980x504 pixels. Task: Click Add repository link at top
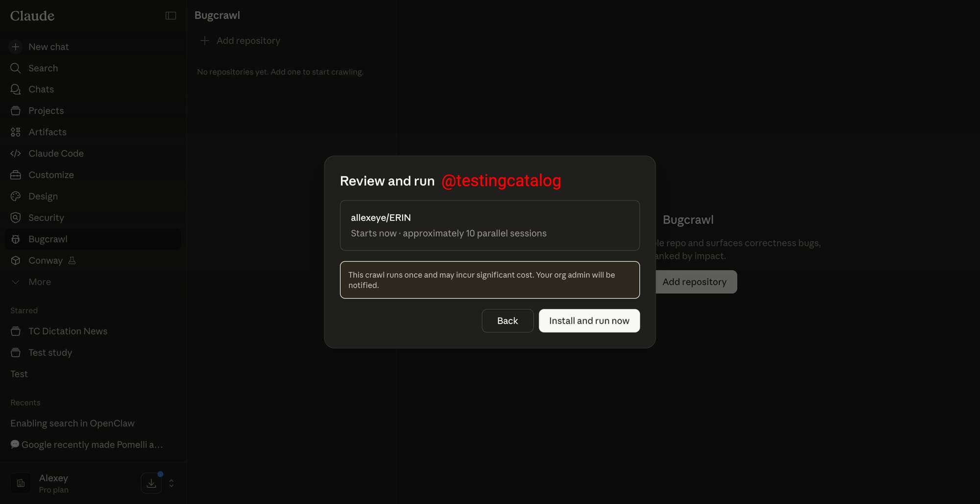click(240, 41)
